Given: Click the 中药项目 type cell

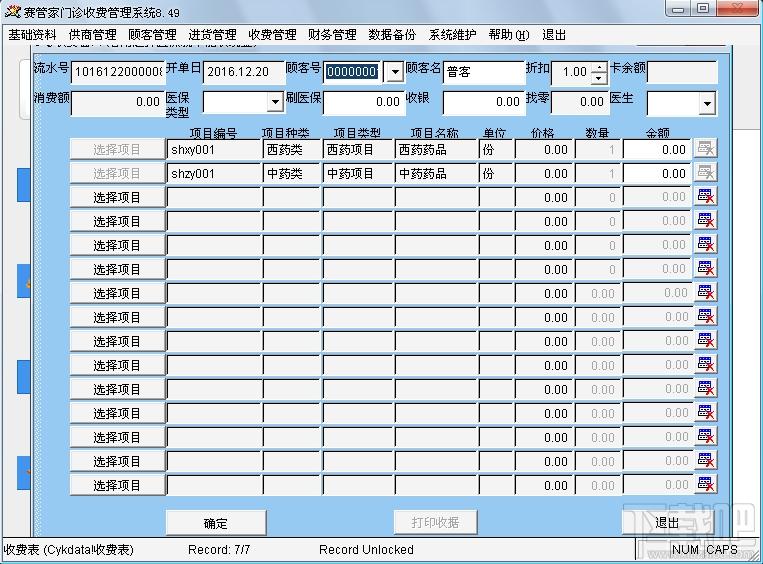Looking at the screenshot, I should (x=358, y=174).
